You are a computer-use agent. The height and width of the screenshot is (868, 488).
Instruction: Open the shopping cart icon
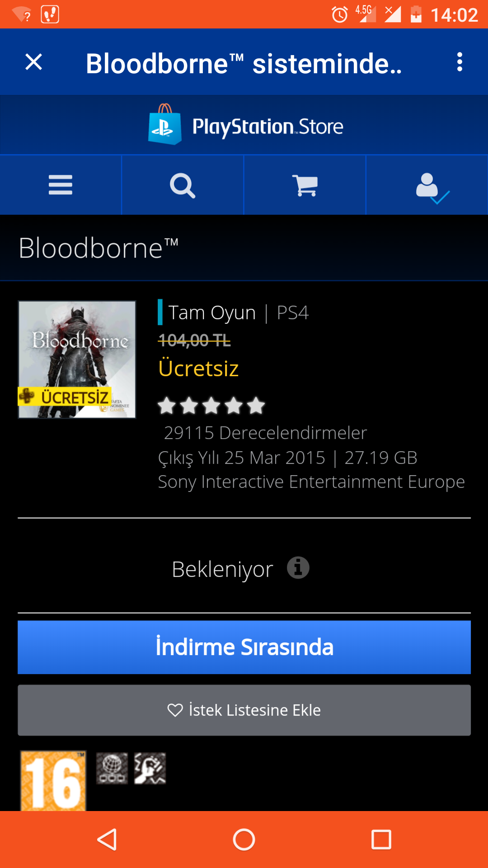pos(305,185)
